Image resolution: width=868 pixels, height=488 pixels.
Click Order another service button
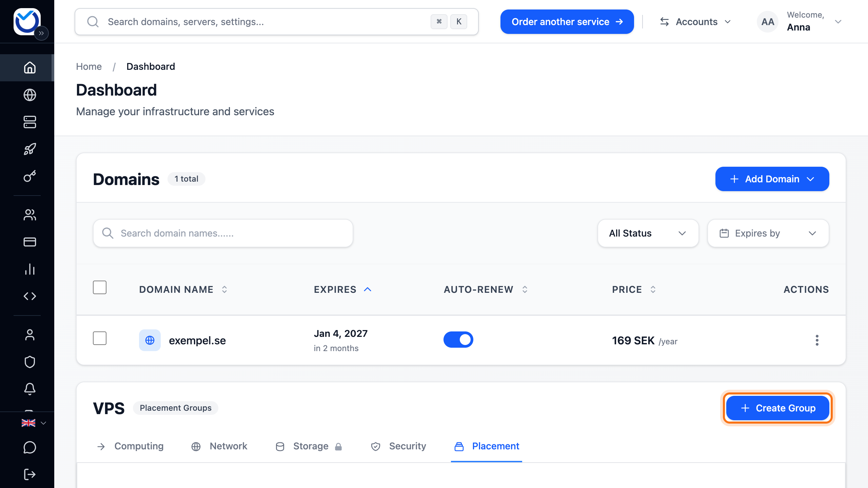[567, 22]
